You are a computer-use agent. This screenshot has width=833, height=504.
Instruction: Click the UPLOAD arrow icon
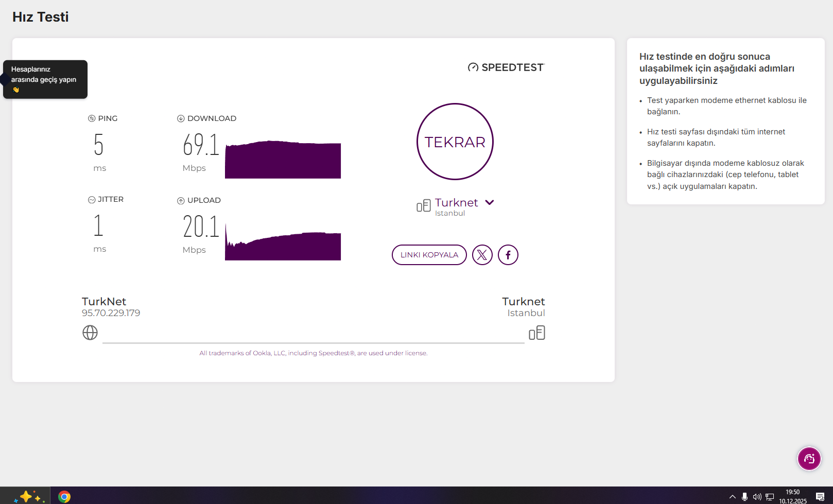click(181, 201)
